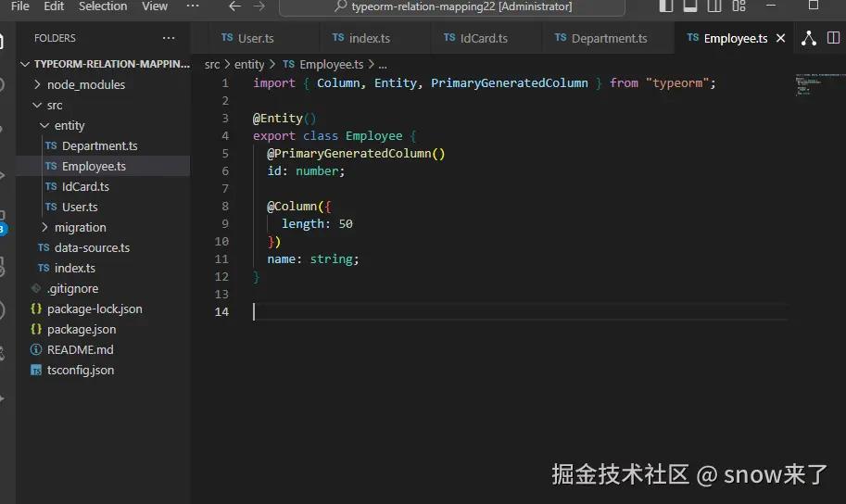Open the File menu
The image size is (846, 504).
20,6
